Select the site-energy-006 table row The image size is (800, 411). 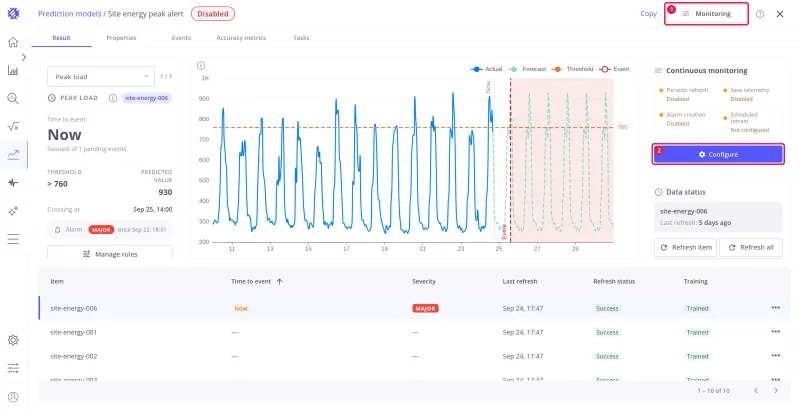415,308
